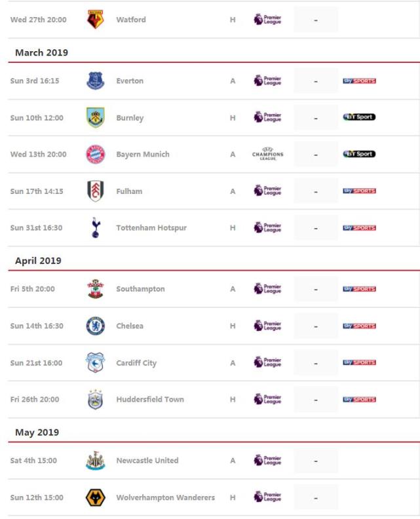Open the Cardiff City team link

coord(136,363)
